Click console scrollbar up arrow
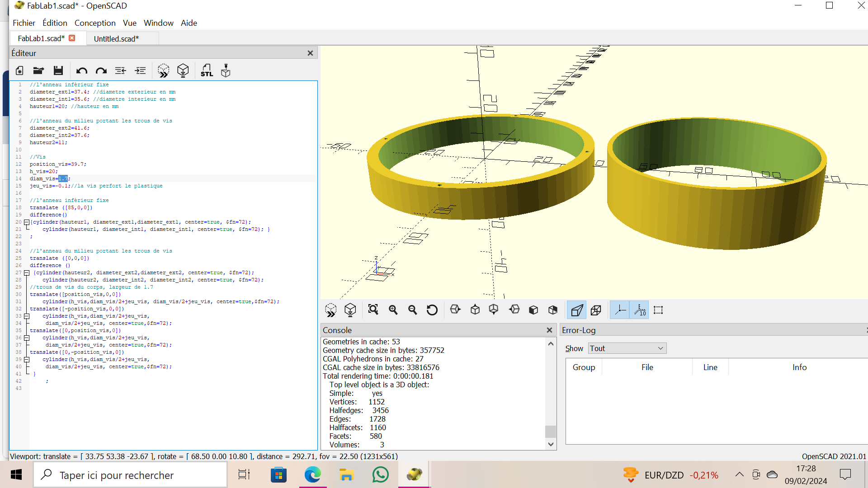The width and height of the screenshot is (868, 488). pyautogui.click(x=551, y=344)
